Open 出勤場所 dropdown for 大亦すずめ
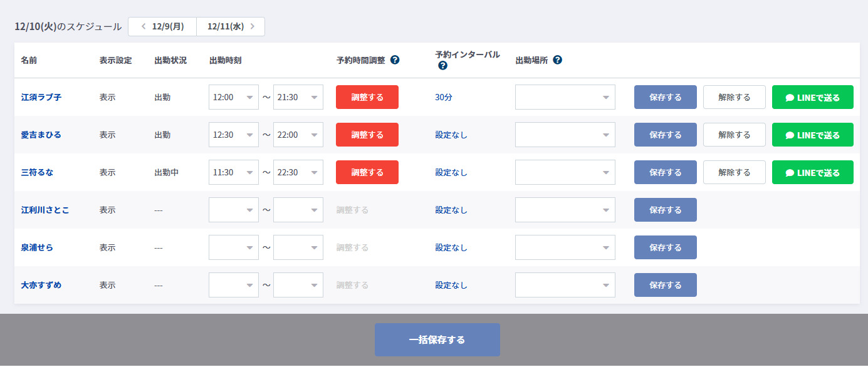Image resolution: width=868 pixels, height=367 pixels. tap(565, 285)
